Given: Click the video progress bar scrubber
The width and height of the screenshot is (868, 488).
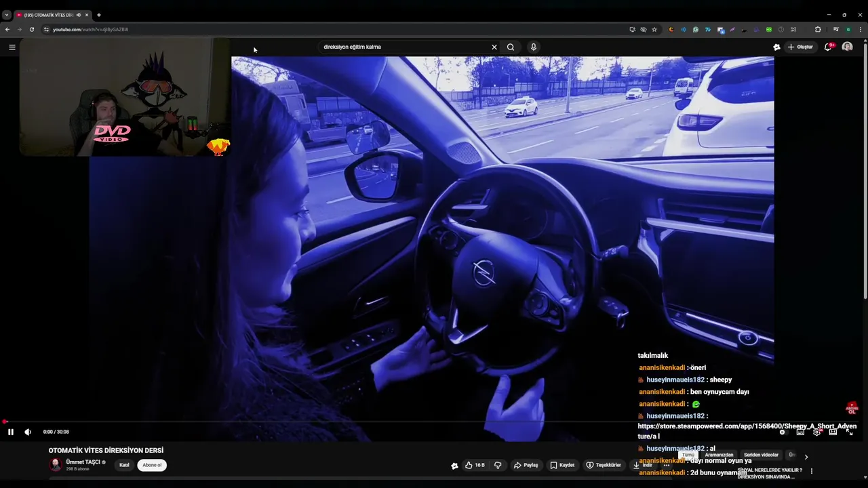Looking at the screenshot, I should (5, 422).
